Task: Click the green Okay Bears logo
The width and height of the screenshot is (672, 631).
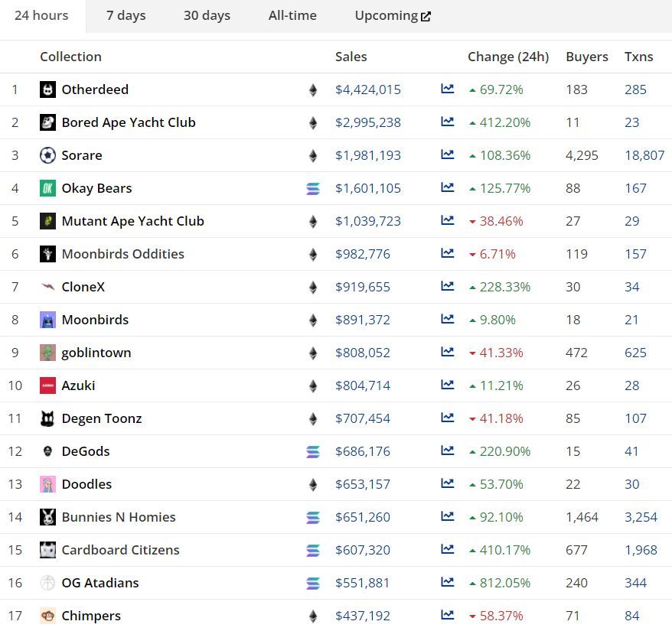Action: [x=47, y=188]
